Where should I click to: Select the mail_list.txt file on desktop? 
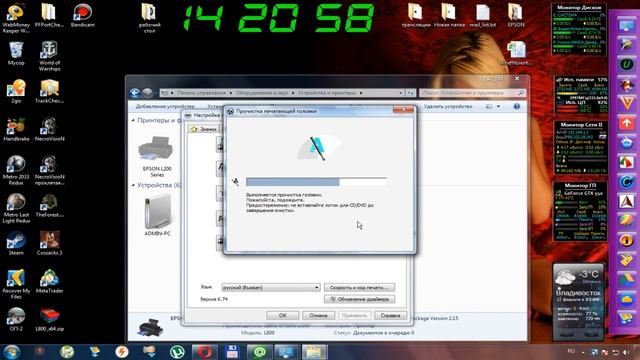point(482,16)
